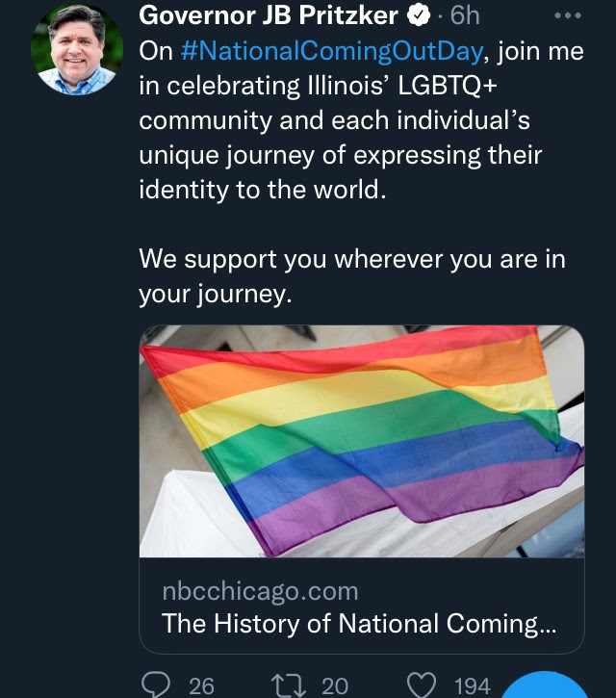Click the "6h" tweet timestamp
The width and height of the screenshot is (616, 698).
coord(464,16)
